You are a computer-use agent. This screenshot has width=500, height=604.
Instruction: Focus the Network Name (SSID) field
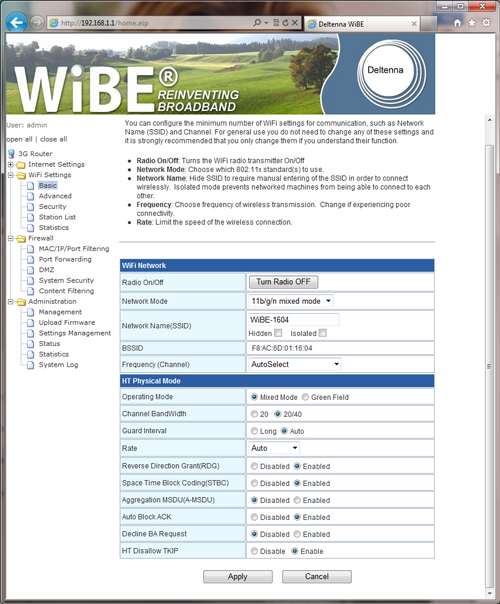tap(294, 320)
